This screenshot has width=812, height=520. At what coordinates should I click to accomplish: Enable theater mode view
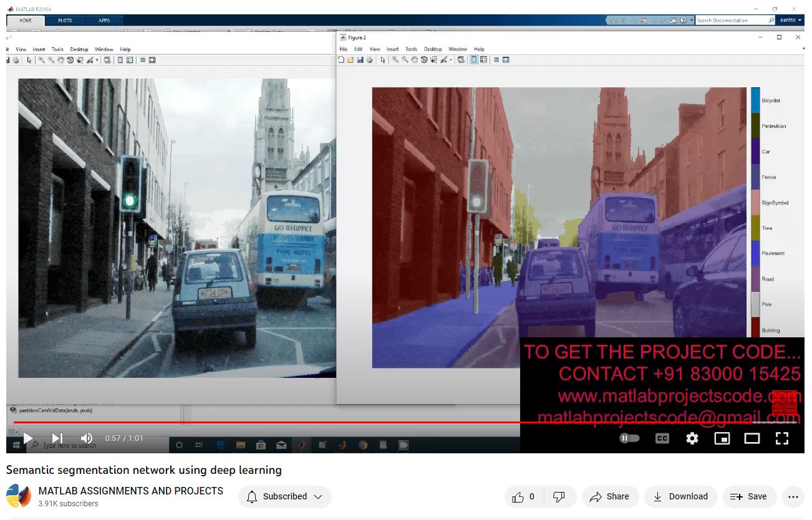[x=752, y=438]
